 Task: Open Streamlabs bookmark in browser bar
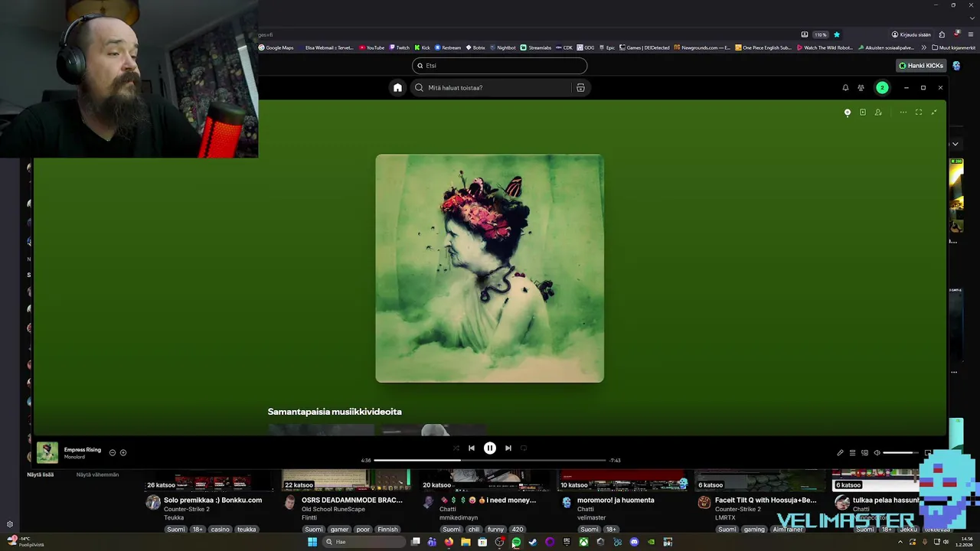click(536, 47)
